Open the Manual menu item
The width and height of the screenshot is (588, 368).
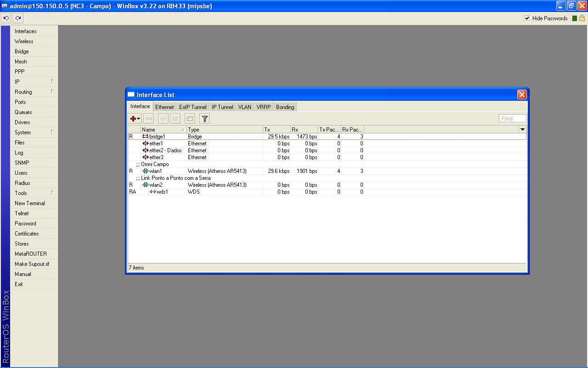click(34, 274)
